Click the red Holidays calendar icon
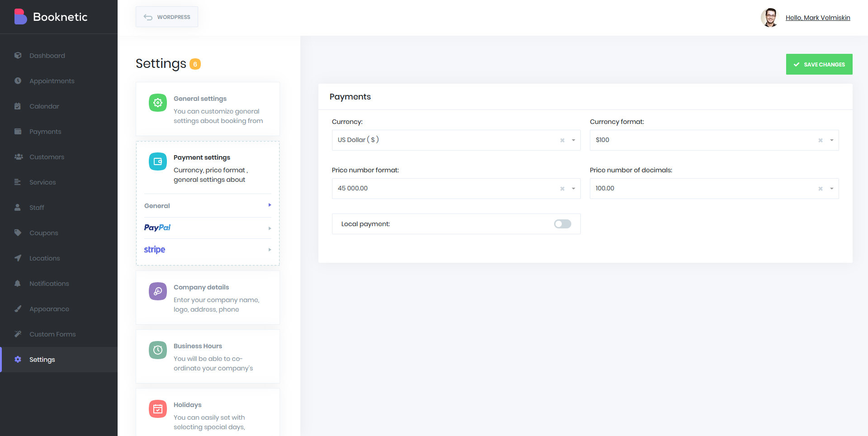The height and width of the screenshot is (436, 868). [x=158, y=409]
